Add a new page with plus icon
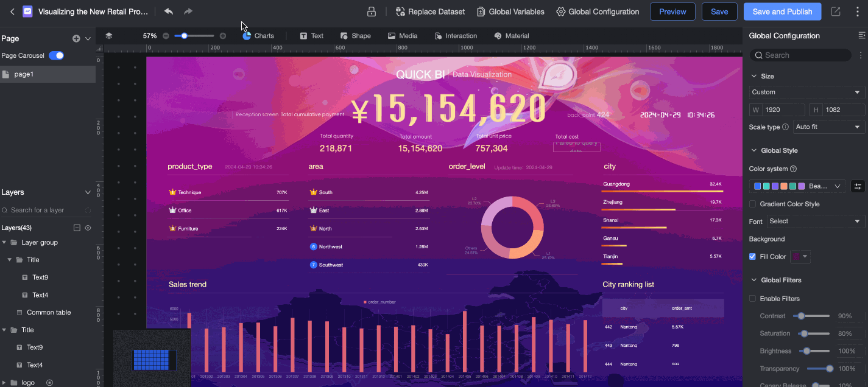 click(x=76, y=38)
